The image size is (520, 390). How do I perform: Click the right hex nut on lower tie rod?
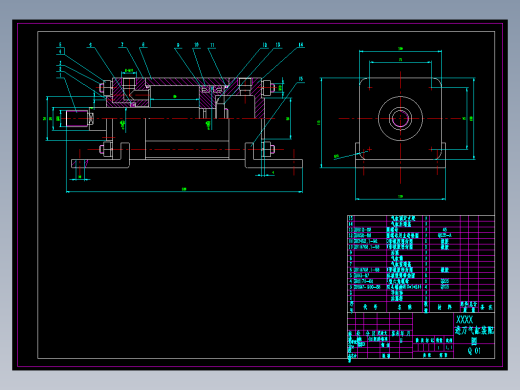[x=268, y=149]
